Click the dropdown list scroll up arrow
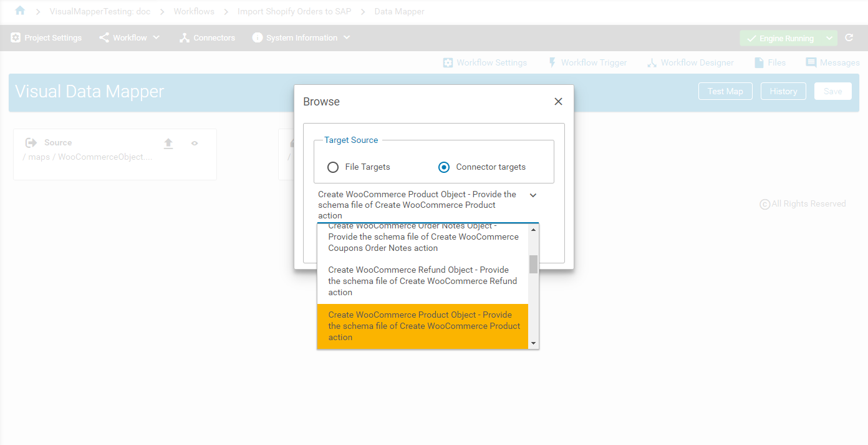Image resolution: width=868 pixels, height=445 pixels. [x=533, y=229]
